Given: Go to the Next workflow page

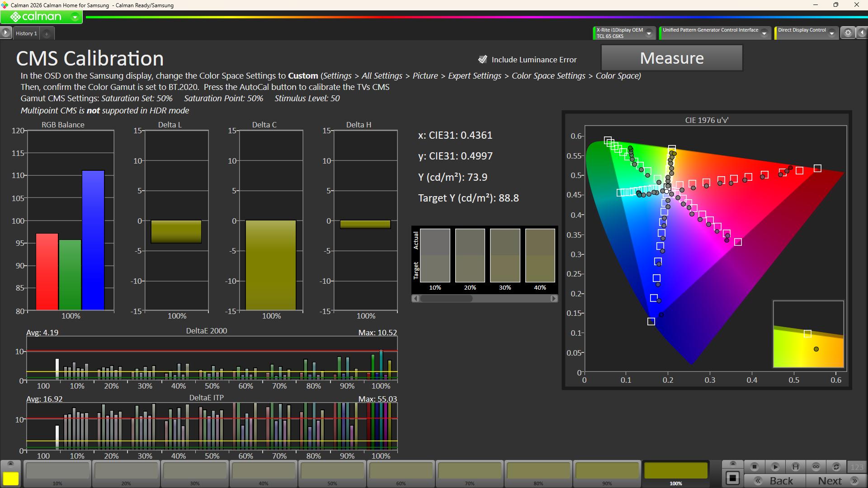Looking at the screenshot, I should [x=836, y=481].
